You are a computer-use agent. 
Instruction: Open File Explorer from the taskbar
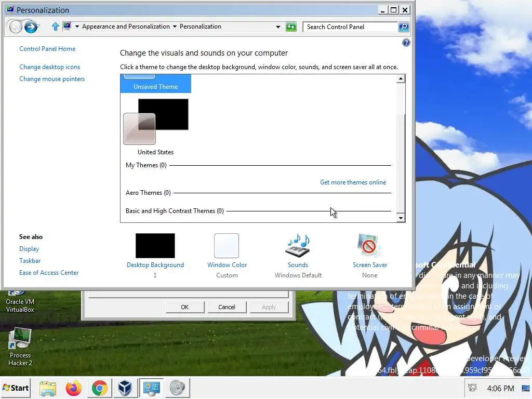(x=48, y=388)
